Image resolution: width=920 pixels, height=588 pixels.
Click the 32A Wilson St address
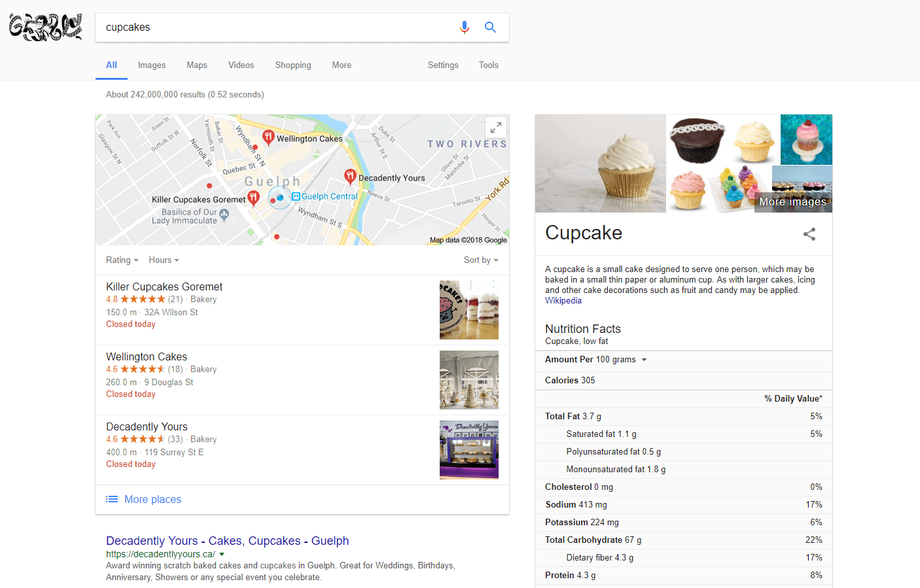(x=171, y=312)
